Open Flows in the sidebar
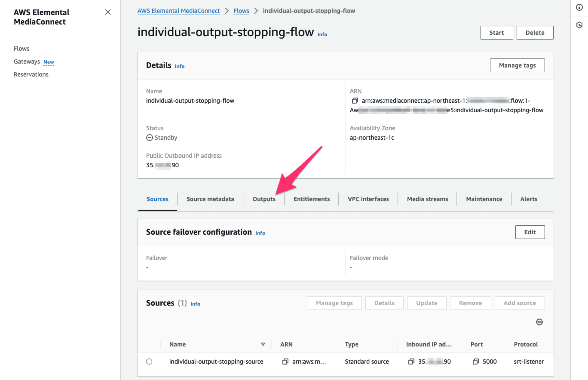The width and height of the screenshot is (588, 380). 21,49
